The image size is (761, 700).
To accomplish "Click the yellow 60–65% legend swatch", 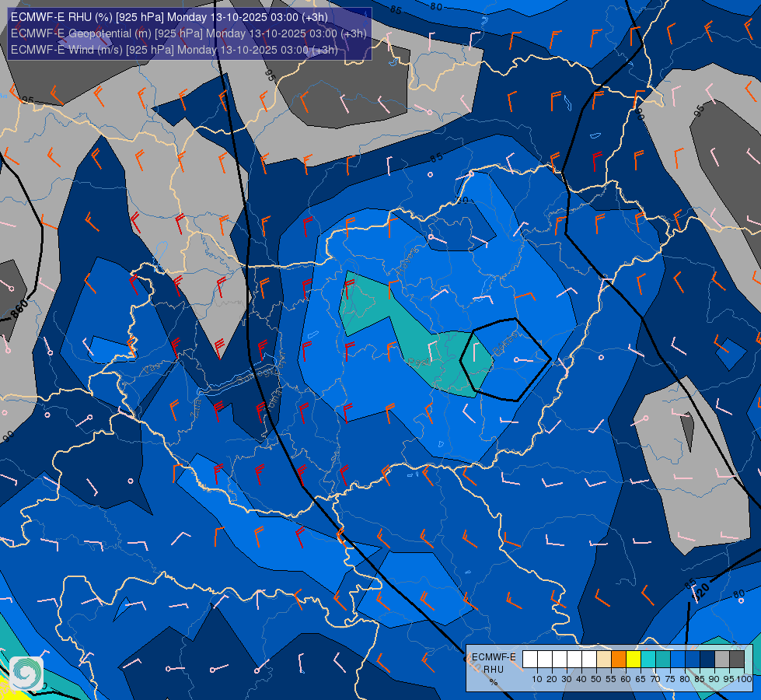I will click(634, 660).
